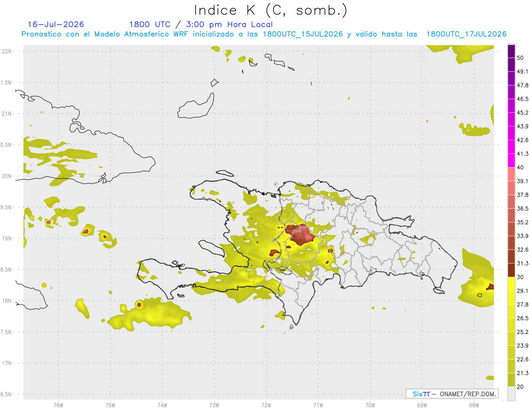Viewport: 532px width, 411px height.
Task: Click the latitude label "20N"
Action: tap(7, 176)
